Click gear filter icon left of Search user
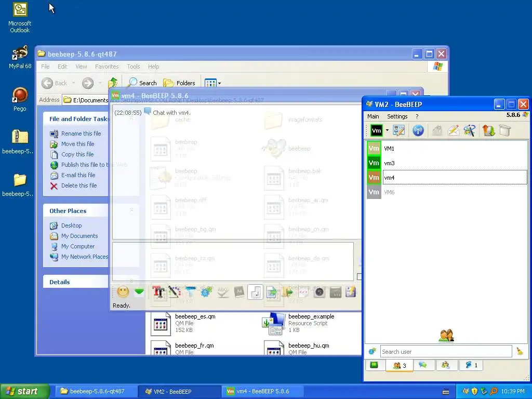Image resolution: width=532 pixels, height=399 pixels. pos(372,352)
